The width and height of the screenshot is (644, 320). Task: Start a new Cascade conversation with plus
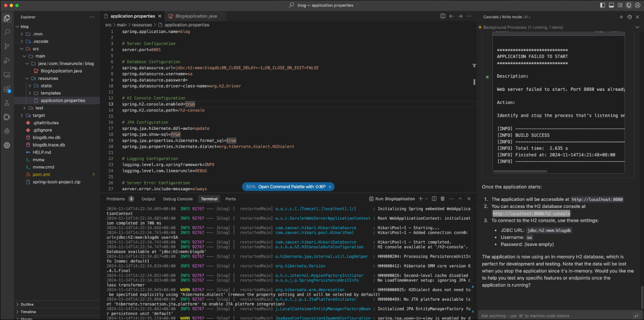(x=621, y=17)
